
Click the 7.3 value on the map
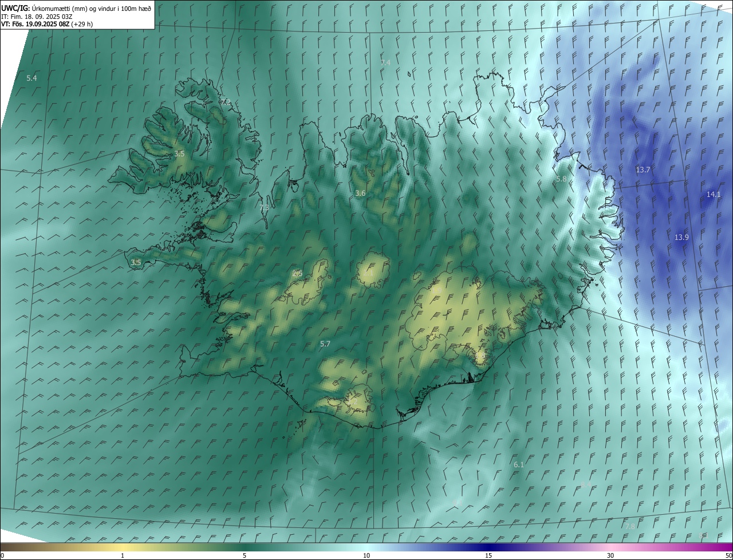click(264, 207)
